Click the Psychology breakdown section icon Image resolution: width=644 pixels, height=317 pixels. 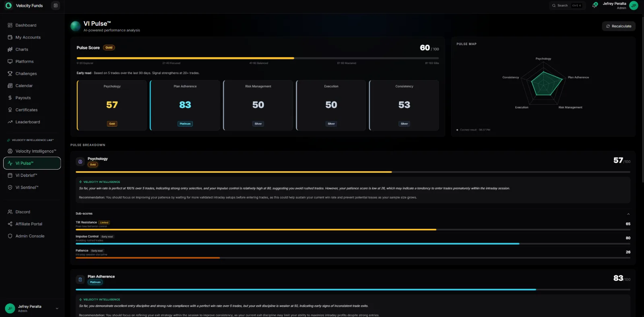pyautogui.click(x=80, y=162)
